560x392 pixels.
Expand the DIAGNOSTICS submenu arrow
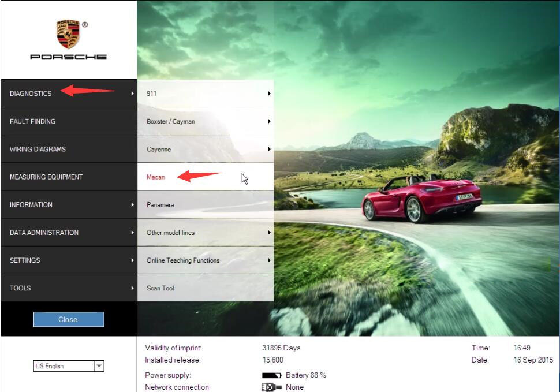[x=132, y=94]
